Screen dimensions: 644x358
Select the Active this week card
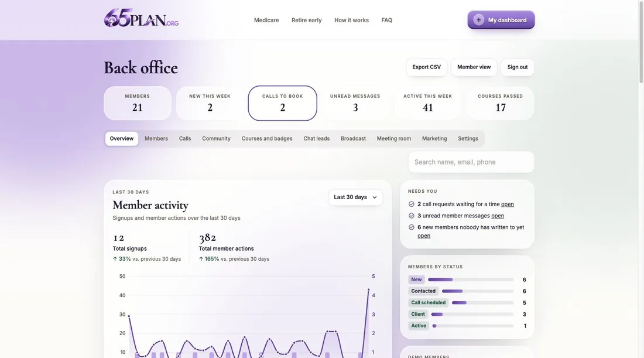point(427,103)
